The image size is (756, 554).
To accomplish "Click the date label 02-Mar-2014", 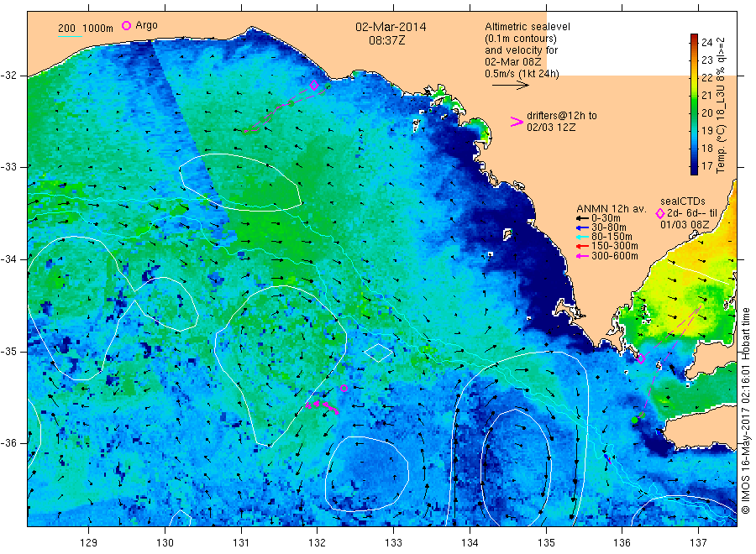I will point(391,27).
